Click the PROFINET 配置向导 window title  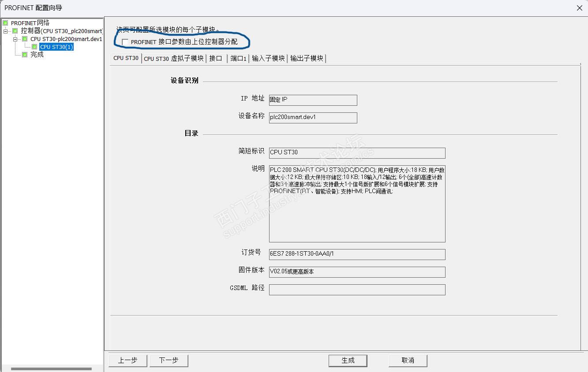click(x=34, y=8)
